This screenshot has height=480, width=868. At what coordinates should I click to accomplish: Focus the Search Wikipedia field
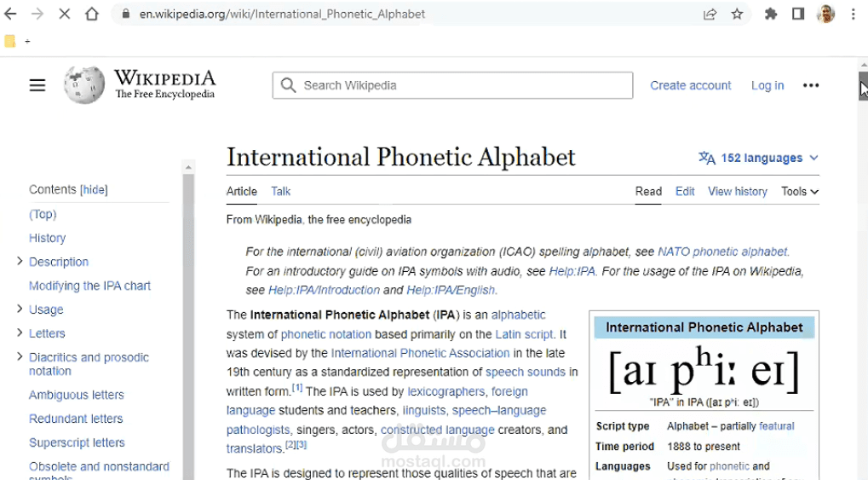452,85
